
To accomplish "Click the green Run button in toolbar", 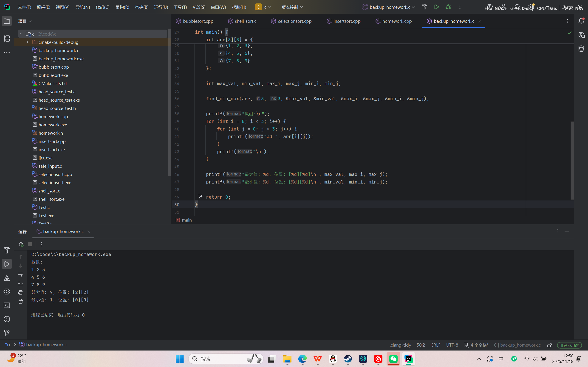I will click(436, 7).
